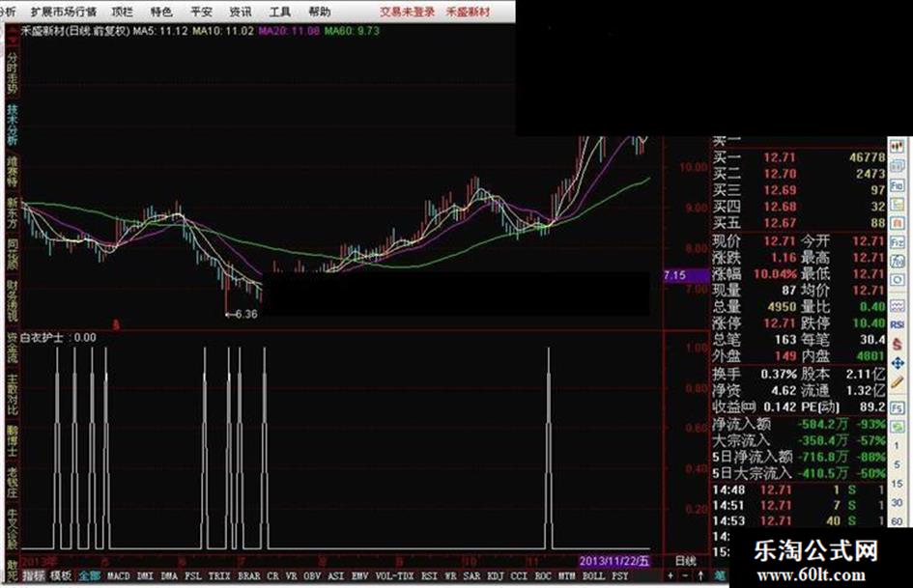
Task: Click the F5 icon in right toolbar
Action: (898, 407)
